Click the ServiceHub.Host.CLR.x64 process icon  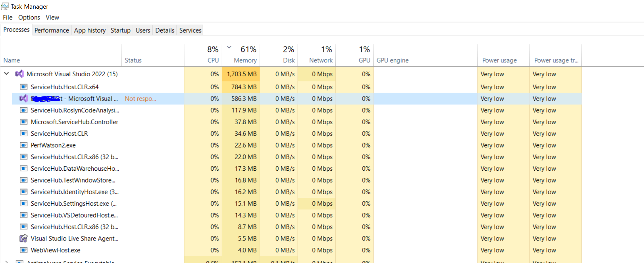click(x=24, y=87)
